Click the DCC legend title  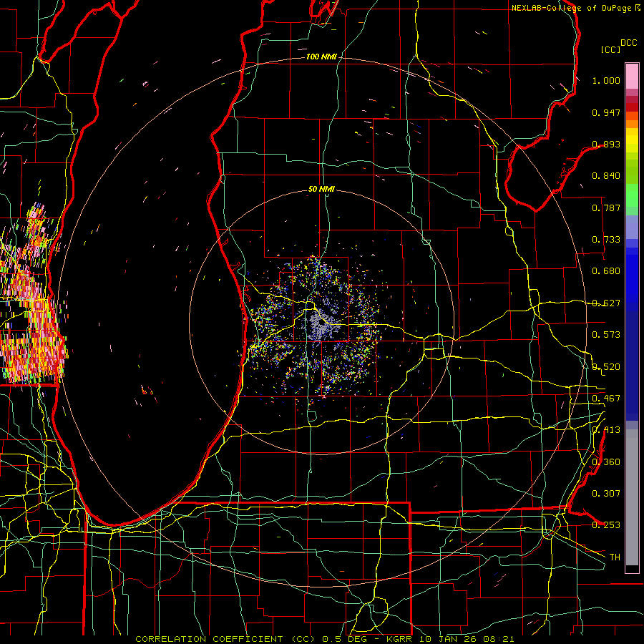click(628, 43)
